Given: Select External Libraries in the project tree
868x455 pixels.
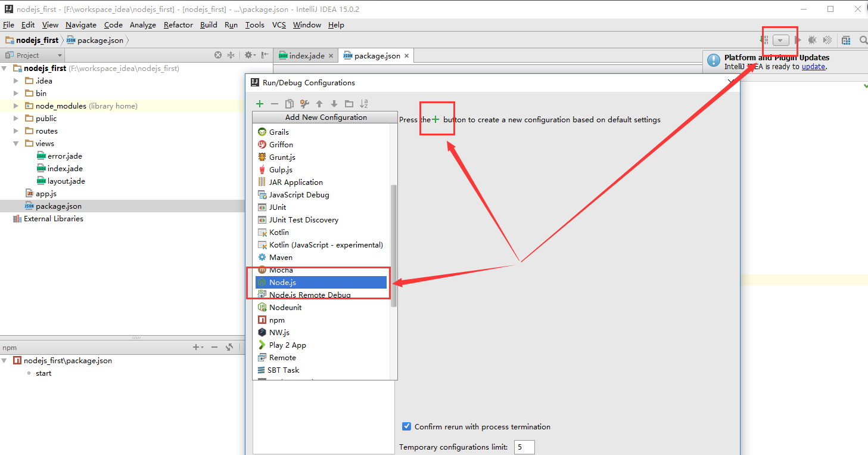Looking at the screenshot, I should click(48, 218).
